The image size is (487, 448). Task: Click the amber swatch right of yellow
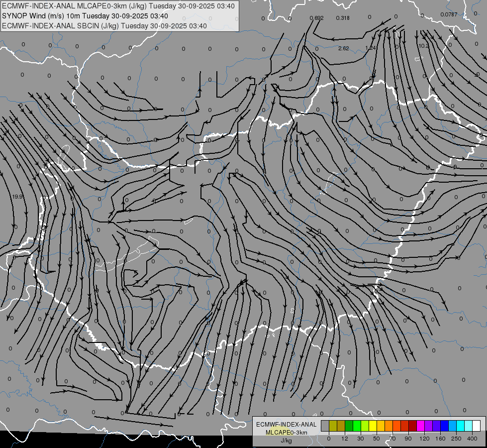(x=381, y=426)
